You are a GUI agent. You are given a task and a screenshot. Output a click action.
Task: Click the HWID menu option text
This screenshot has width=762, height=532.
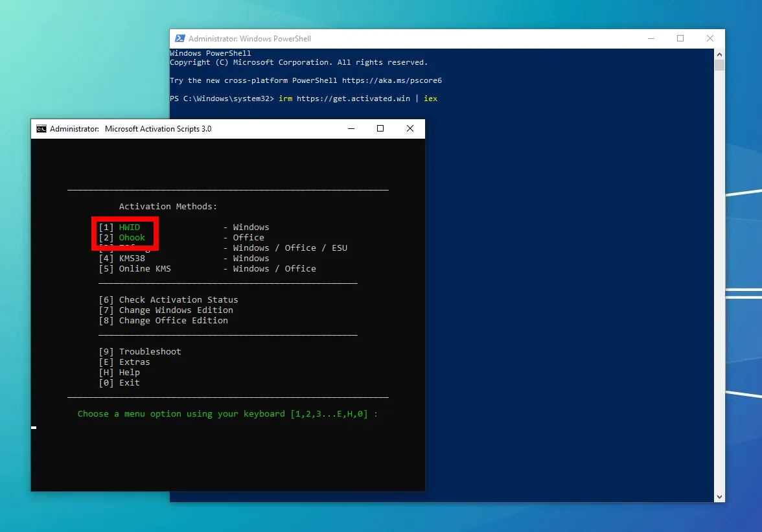coord(130,227)
